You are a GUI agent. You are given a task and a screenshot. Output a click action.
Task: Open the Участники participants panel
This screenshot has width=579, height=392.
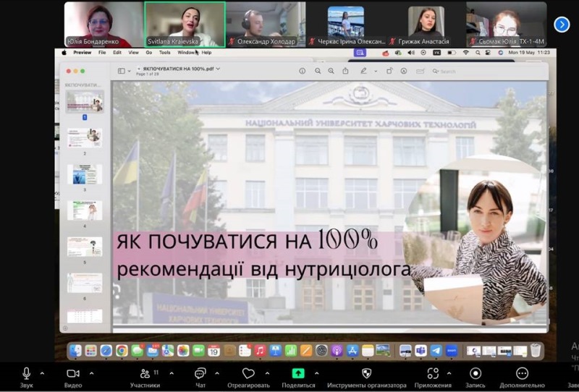tap(145, 374)
